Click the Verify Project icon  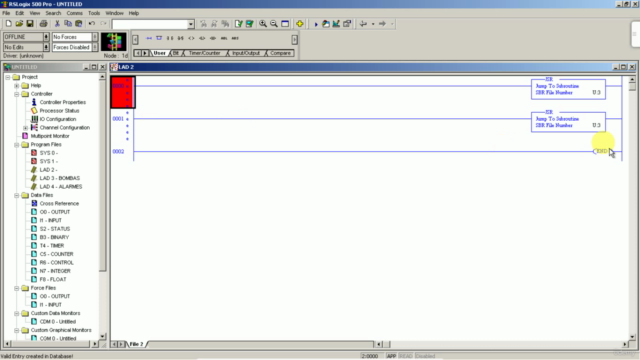[249, 24]
